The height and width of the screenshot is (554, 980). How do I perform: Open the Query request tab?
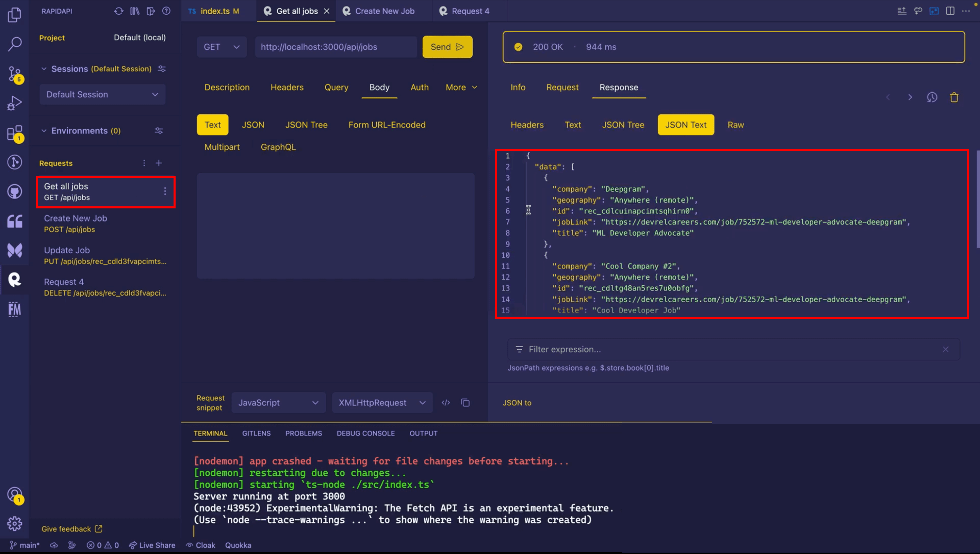pyautogui.click(x=336, y=88)
